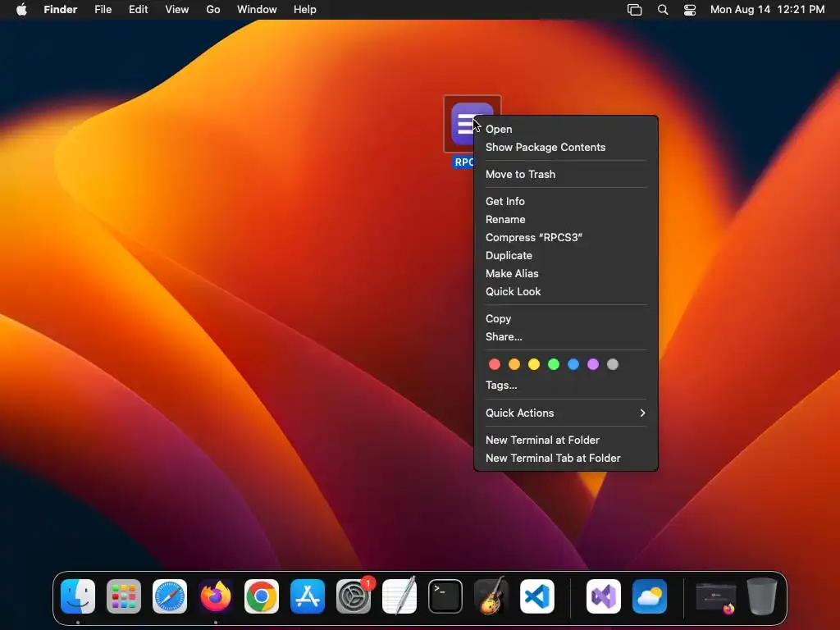Choose Open from the context menu
Viewport: 840px width, 630px height.
(566, 129)
